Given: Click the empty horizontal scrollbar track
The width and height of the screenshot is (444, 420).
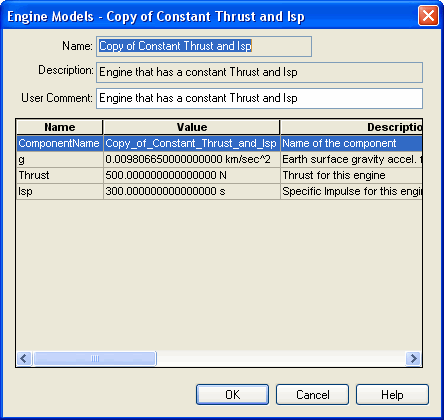Looking at the screenshot, I should click(281, 359).
